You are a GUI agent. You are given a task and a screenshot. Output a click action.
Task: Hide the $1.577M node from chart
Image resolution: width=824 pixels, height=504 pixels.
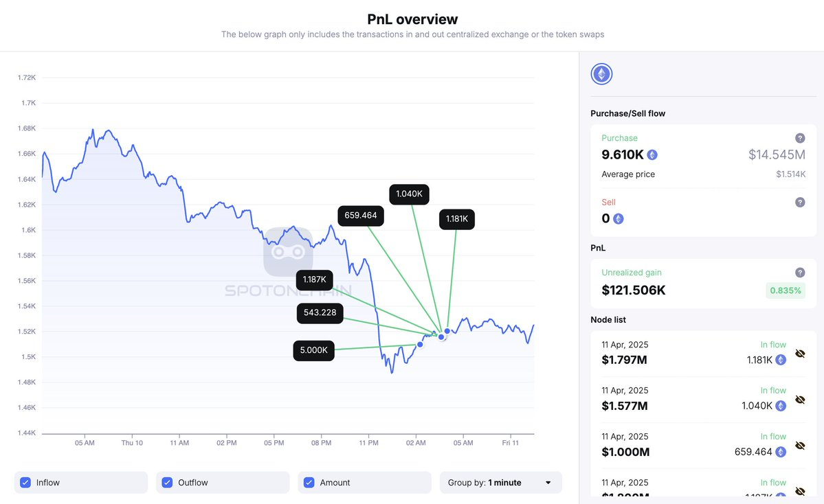800,400
